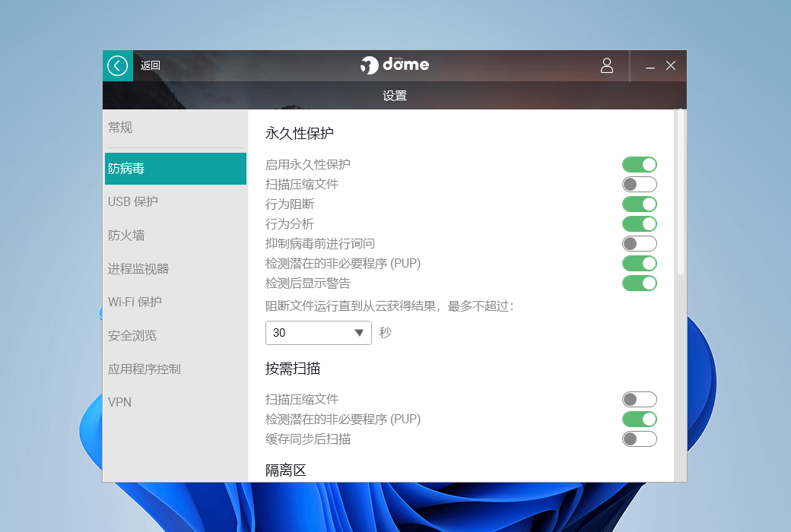Viewport: 791px width, 532px height.
Task: Click the 返回 text button
Action: coord(151,66)
